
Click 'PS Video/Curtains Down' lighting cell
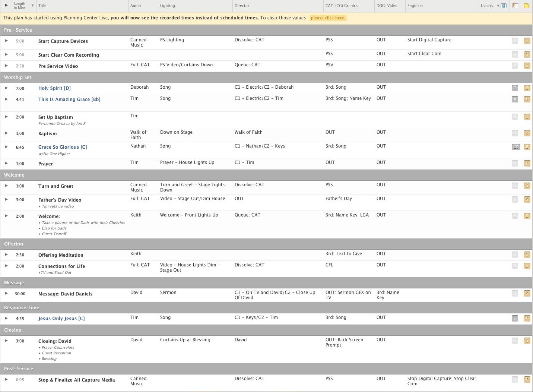tap(186, 65)
